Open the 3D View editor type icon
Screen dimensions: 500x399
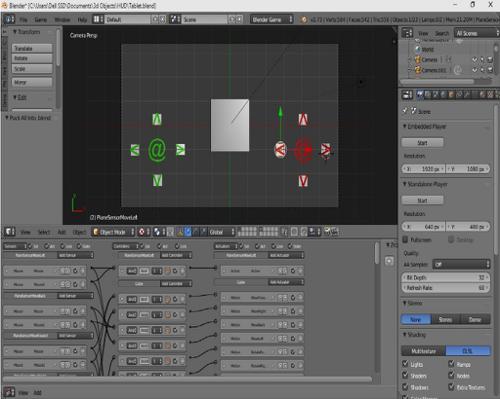(10, 231)
